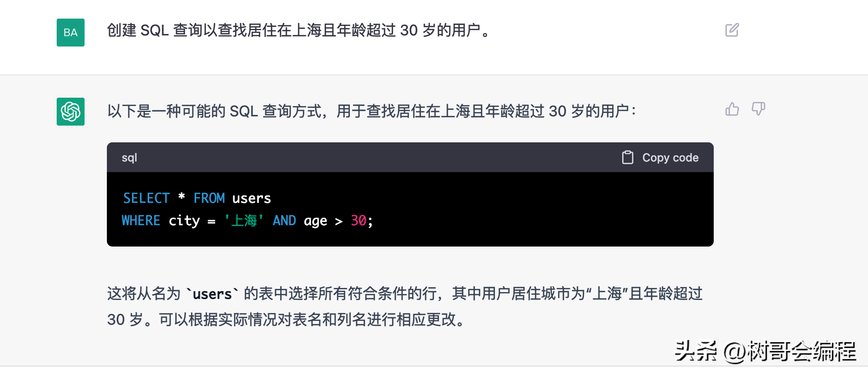Click the green ChatGPT logo icon

point(70,112)
